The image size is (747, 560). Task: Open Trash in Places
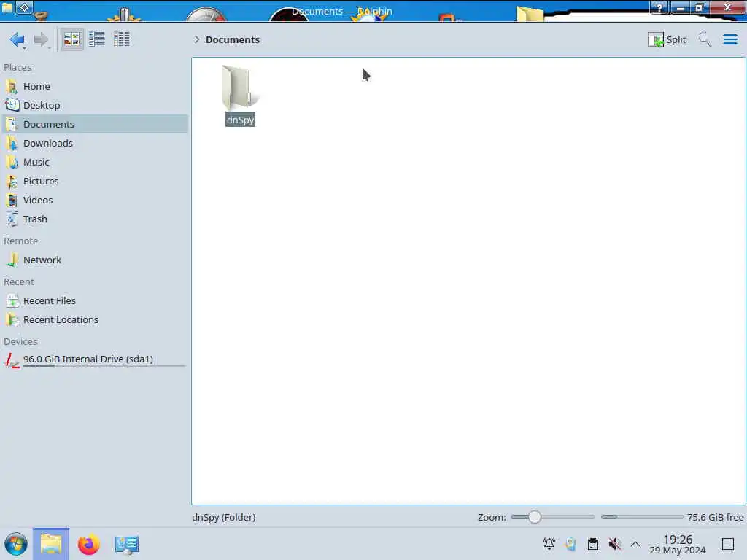[95, 219]
